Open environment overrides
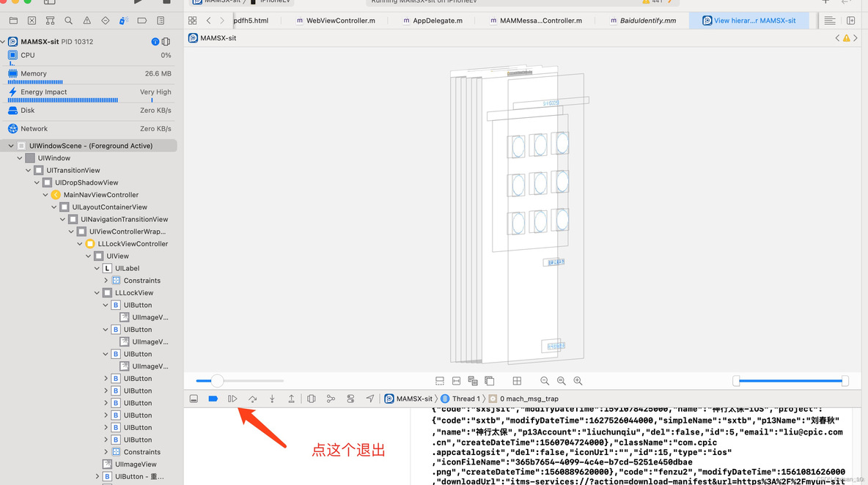This screenshot has height=485, width=868. [x=350, y=399]
